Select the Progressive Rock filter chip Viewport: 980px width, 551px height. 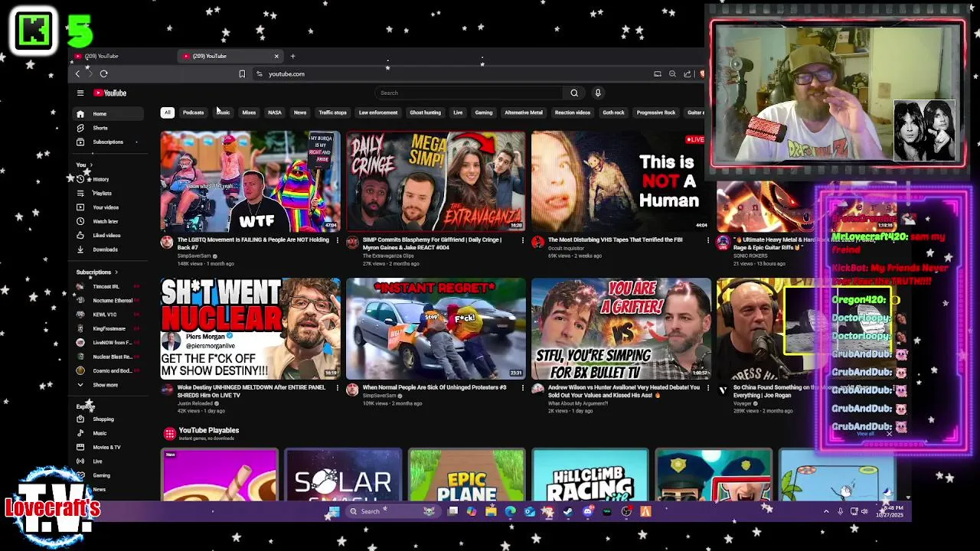point(656,112)
